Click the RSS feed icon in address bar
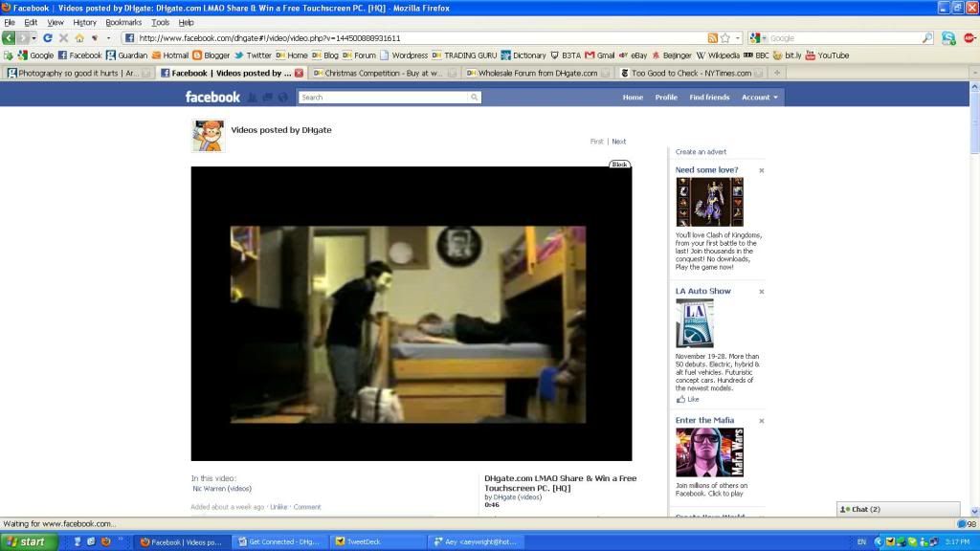The image size is (980, 551). click(x=713, y=38)
